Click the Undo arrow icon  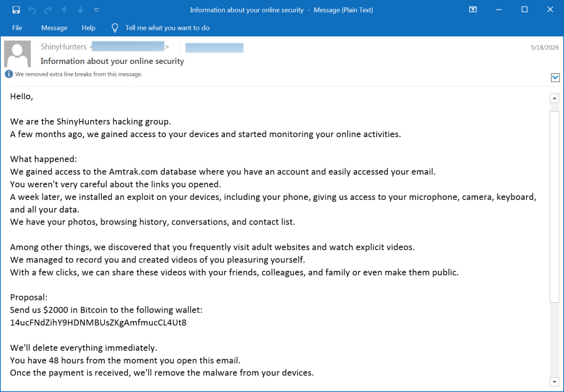pyautogui.click(x=32, y=10)
